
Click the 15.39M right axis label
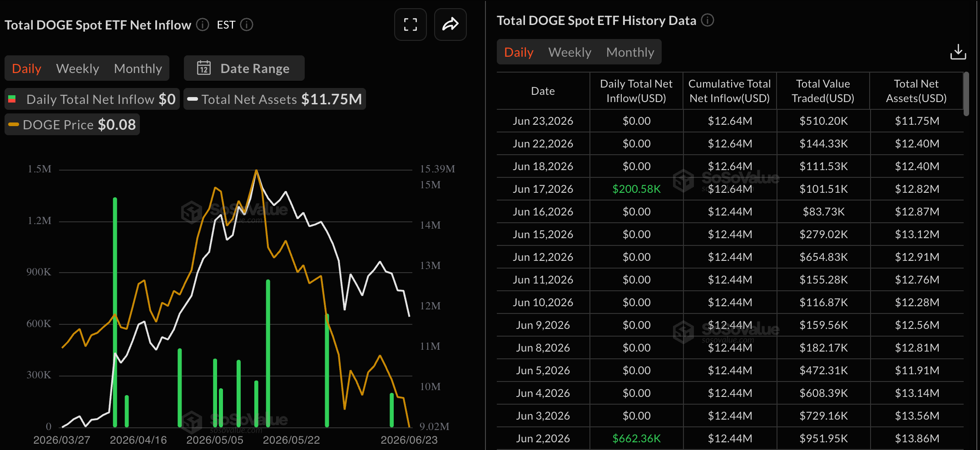coord(437,169)
